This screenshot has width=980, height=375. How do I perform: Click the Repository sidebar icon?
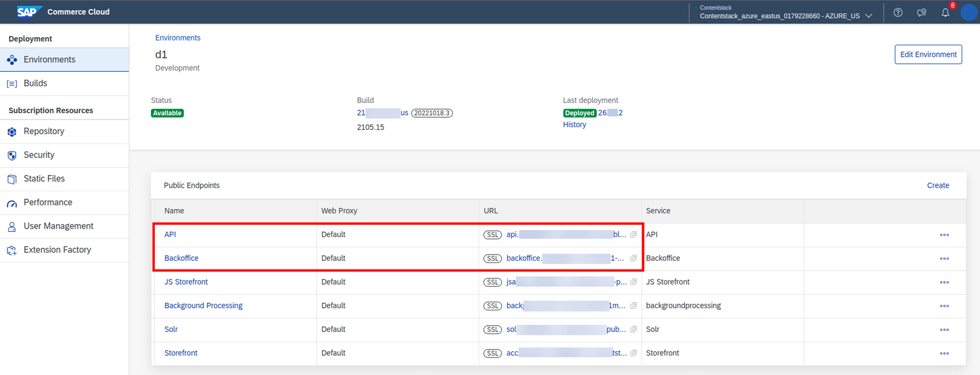(x=12, y=132)
